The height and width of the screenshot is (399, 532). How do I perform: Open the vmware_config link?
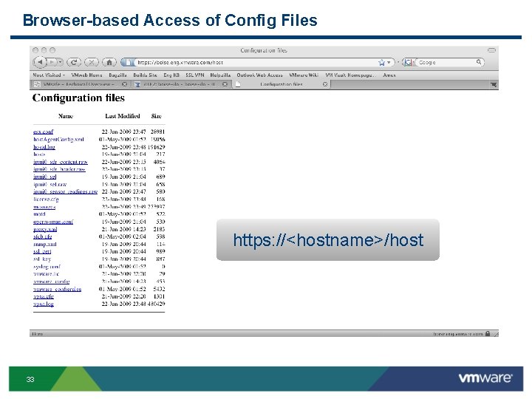51,282
